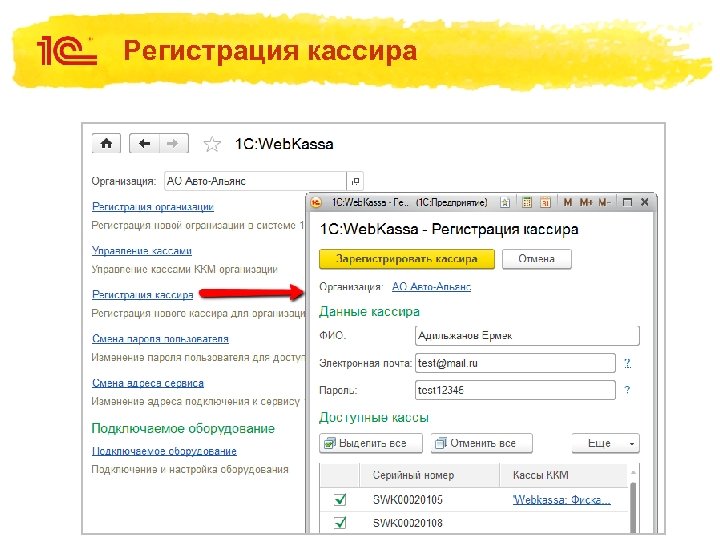This screenshot has width=720, height=540.
Task: Click Выделить все button
Action: pos(371,444)
